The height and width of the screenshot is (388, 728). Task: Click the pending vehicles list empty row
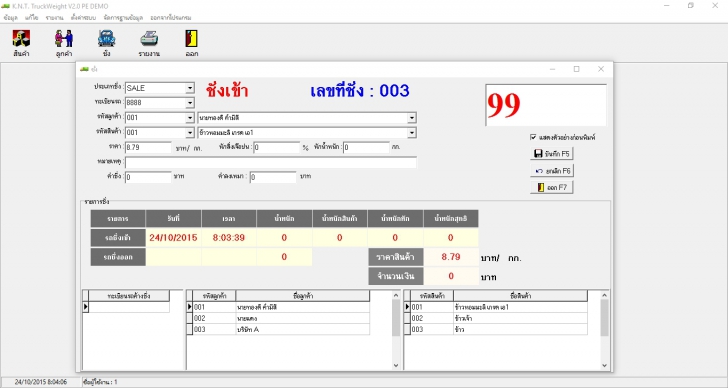pos(129,307)
